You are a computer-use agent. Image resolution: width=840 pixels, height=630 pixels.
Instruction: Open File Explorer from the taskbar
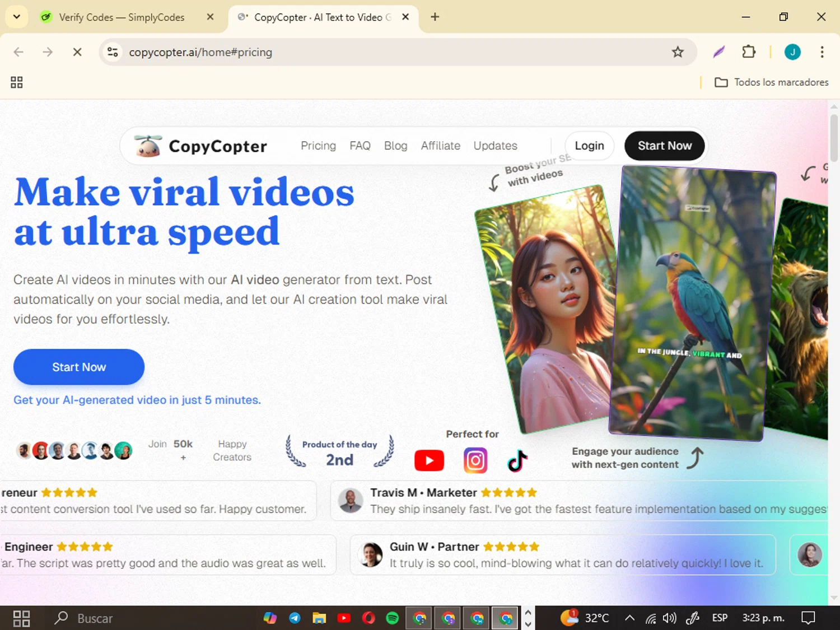pos(319,618)
